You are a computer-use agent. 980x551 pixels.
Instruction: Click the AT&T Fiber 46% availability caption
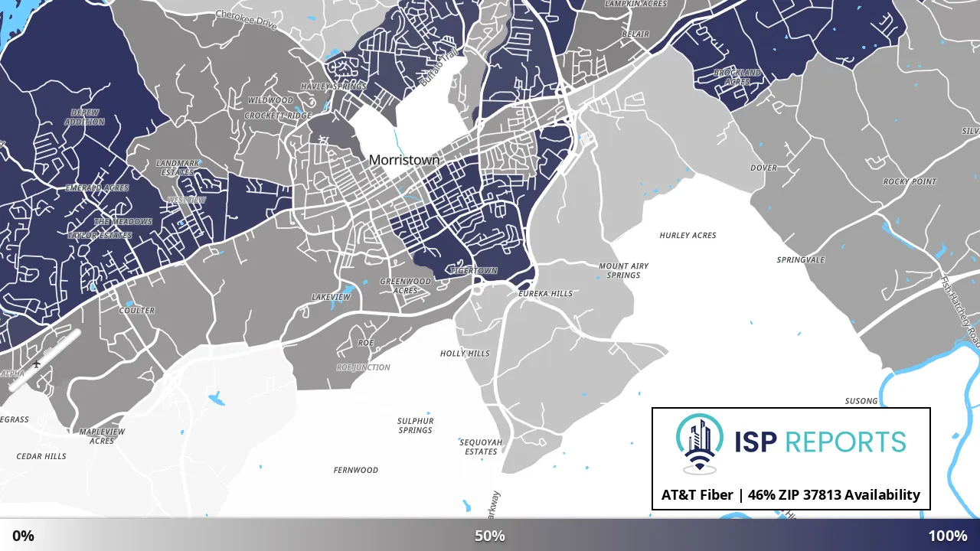pos(791,495)
